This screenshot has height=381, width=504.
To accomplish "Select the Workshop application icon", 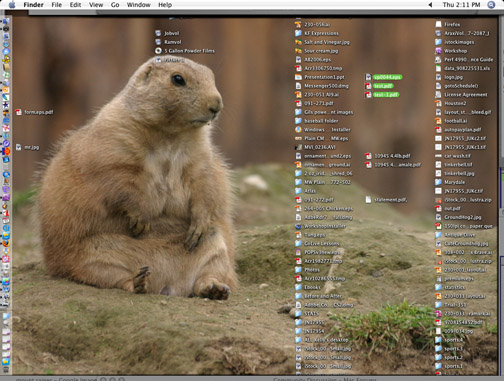I will [438, 51].
